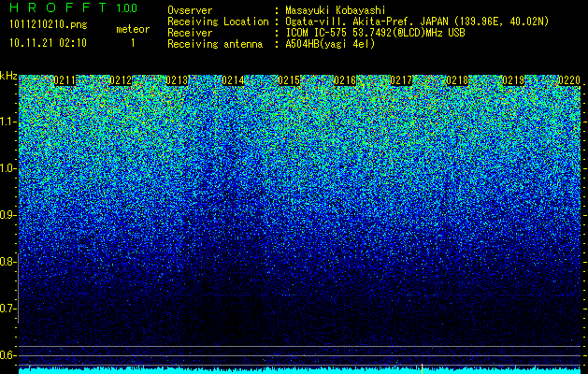588x374 pixels.
Task: Click the Receiving Location value Ogata-vill. Akita-Pref.
Action: 417,22
